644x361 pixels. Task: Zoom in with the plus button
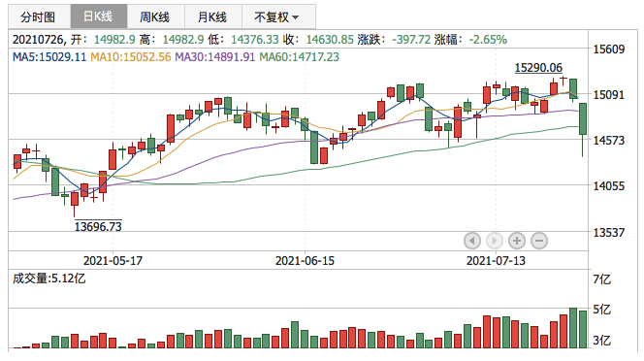517,241
